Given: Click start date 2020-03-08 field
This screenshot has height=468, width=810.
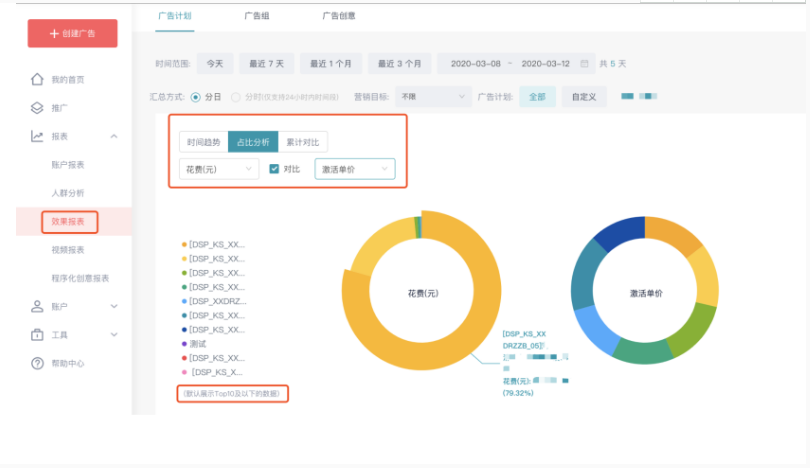Looking at the screenshot, I should coord(475,64).
